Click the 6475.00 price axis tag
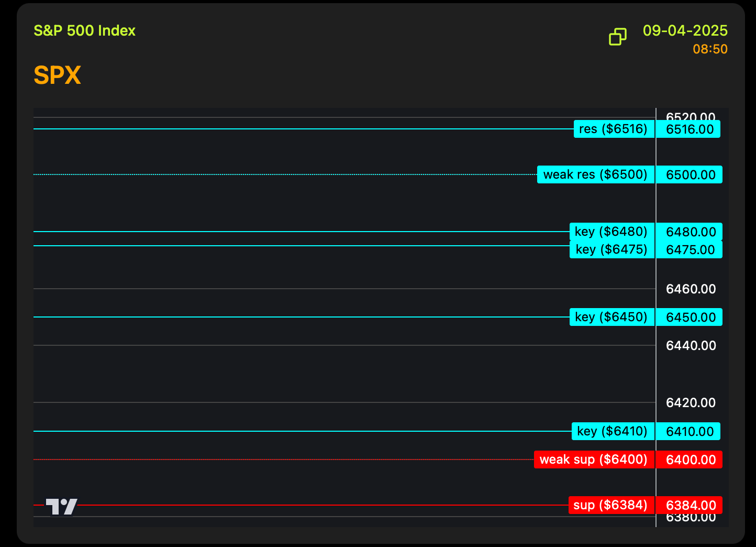Screen dimensions: 756x547 point(690,249)
